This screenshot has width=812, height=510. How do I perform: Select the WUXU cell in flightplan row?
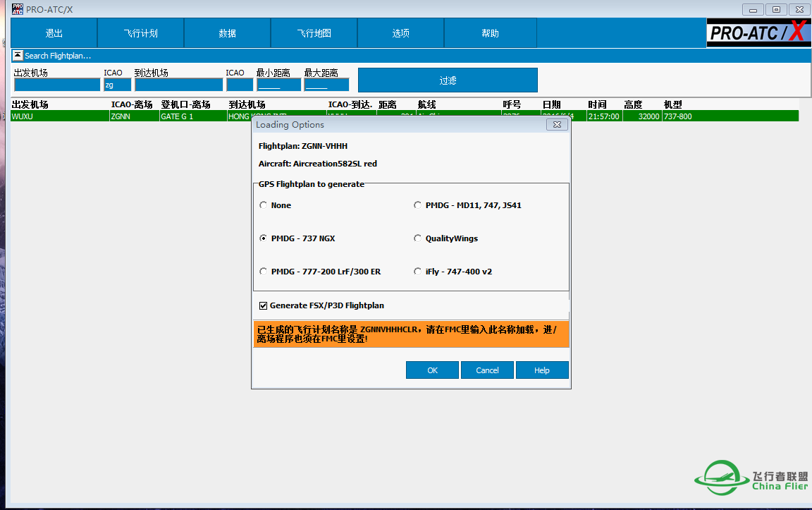tap(59, 116)
